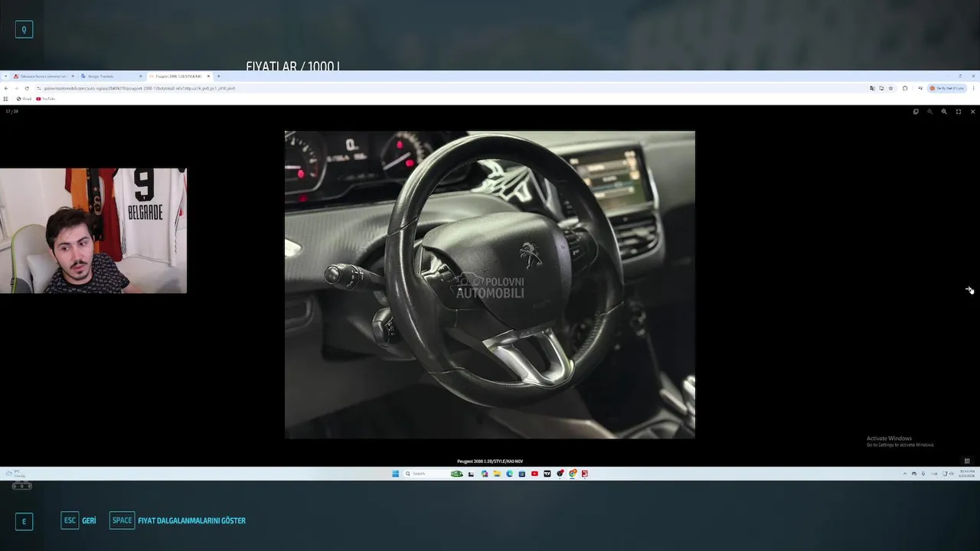Zoom out the gallery photo

coord(930,112)
